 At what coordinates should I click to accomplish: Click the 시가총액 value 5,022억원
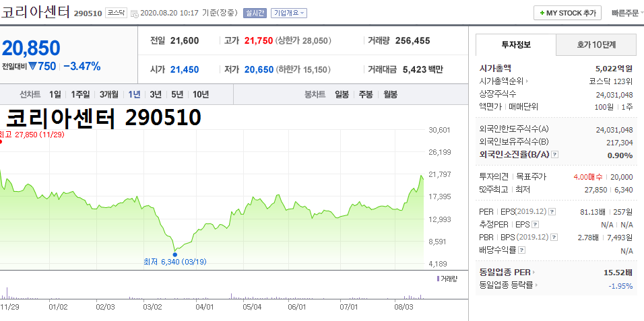pyautogui.click(x=614, y=69)
